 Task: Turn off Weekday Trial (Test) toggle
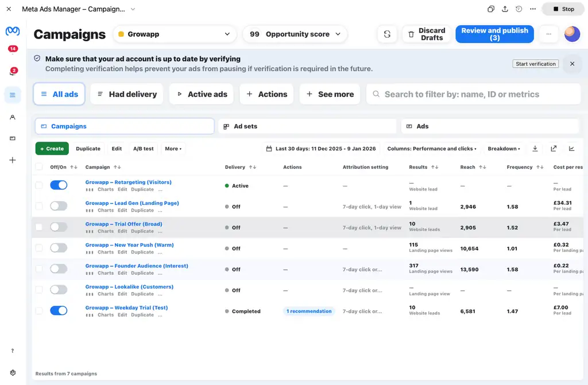click(59, 310)
